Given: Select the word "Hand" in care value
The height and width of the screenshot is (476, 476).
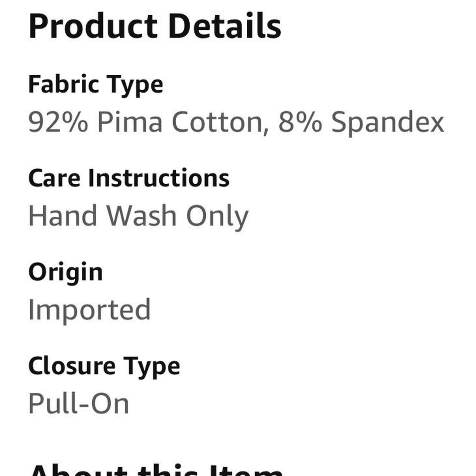Looking at the screenshot, I should pyautogui.click(x=63, y=216).
